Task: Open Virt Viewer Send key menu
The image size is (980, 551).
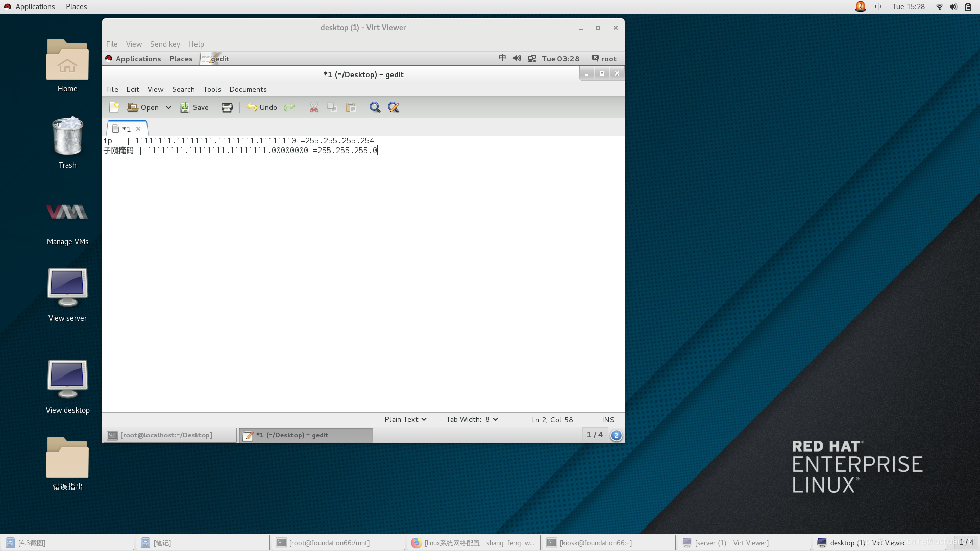Action: (x=165, y=44)
